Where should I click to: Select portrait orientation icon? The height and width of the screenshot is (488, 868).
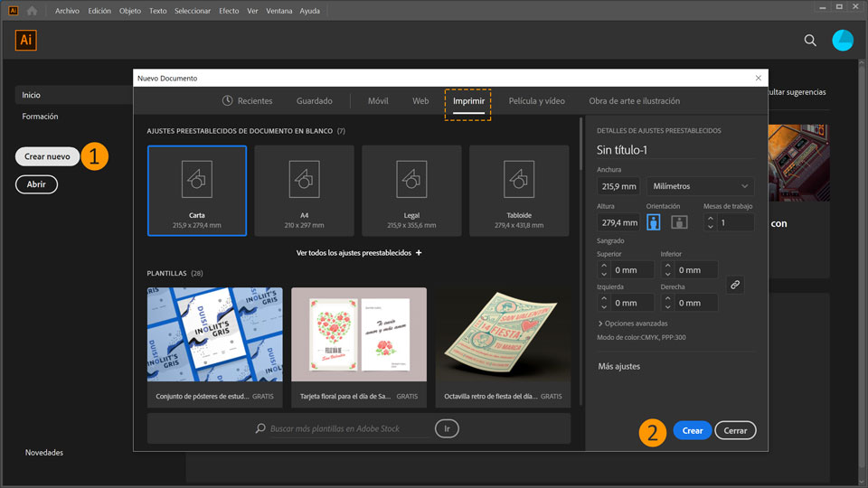click(x=653, y=222)
